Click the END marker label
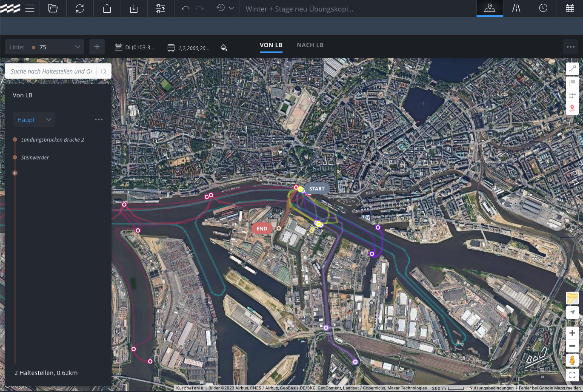Viewport: 583px width, 392px height. click(x=262, y=229)
